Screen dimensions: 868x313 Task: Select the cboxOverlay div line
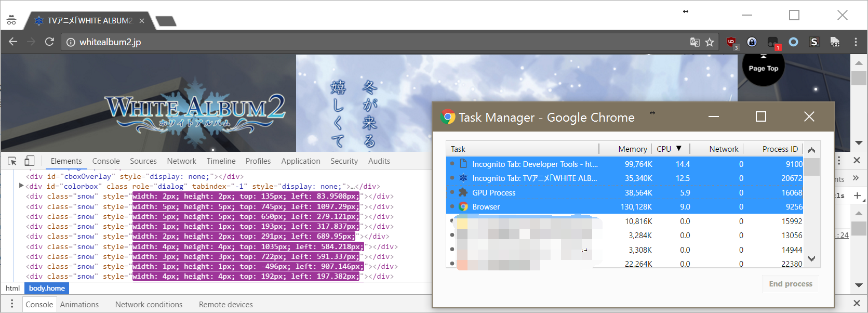point(135,176)
